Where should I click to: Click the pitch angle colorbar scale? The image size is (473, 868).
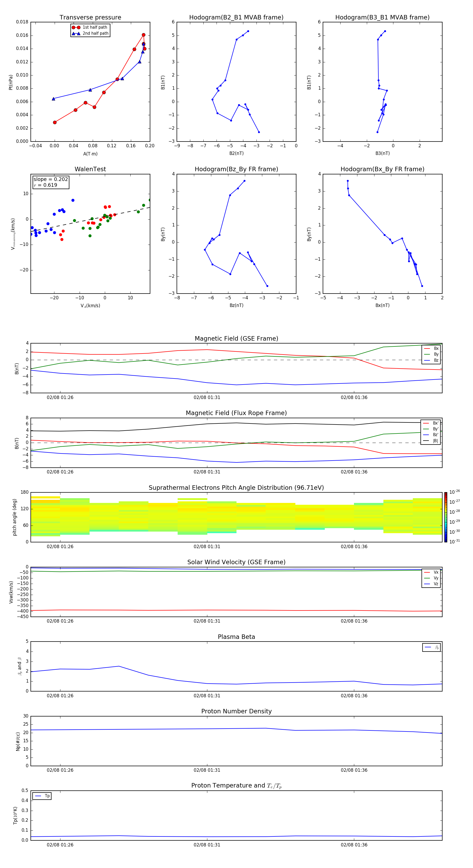[445, 517]
